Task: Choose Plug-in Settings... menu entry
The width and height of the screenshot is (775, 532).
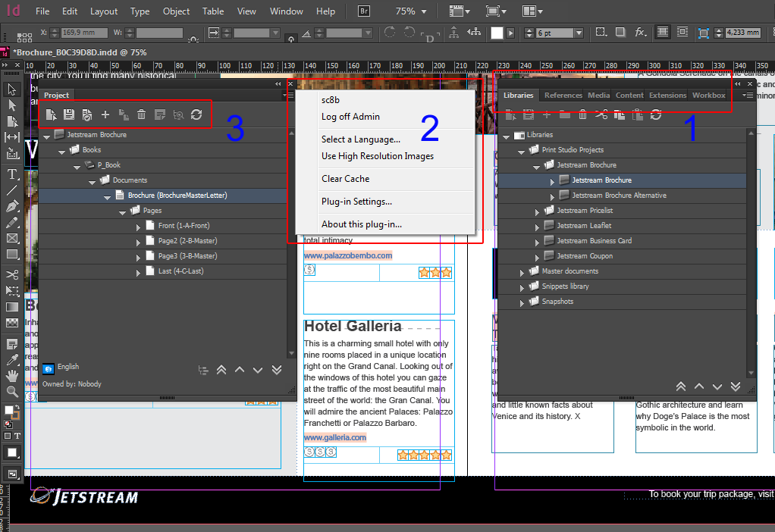Action: tap(356, 202)
